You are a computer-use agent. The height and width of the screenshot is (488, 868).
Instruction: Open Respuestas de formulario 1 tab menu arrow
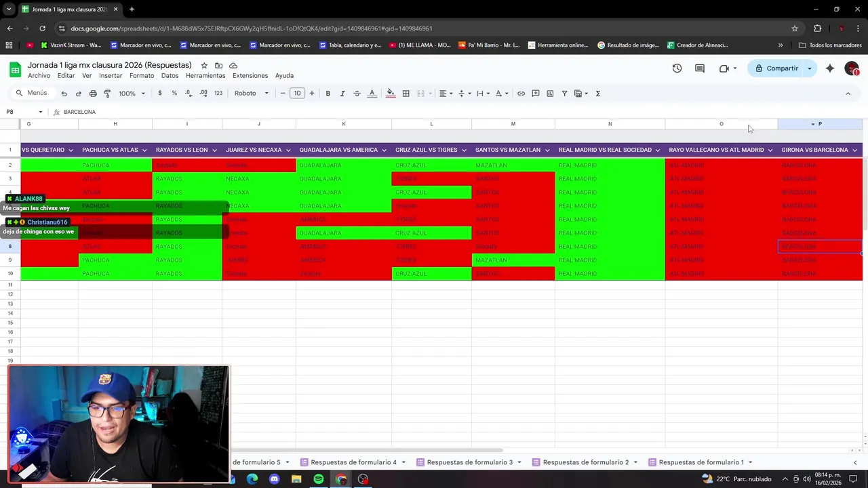click(x=750, y=462)
